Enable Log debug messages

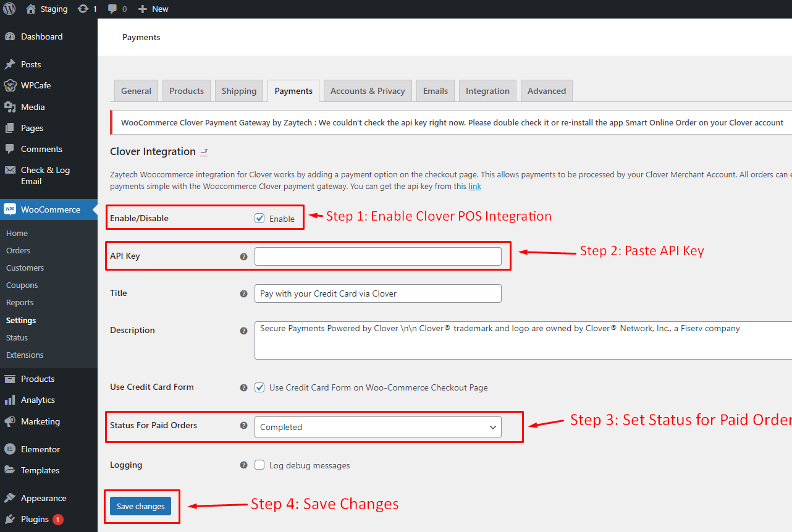[x=259, y=465]
